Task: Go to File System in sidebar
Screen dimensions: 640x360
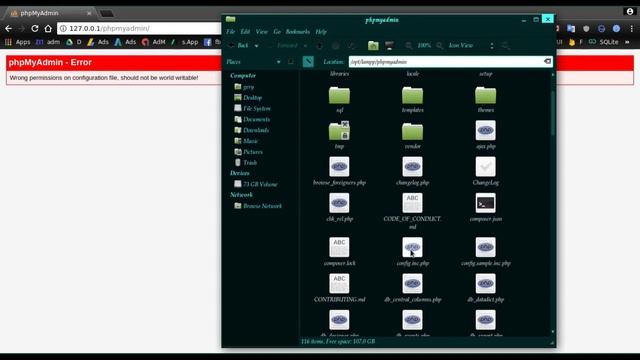Action: tap(252, 108)
